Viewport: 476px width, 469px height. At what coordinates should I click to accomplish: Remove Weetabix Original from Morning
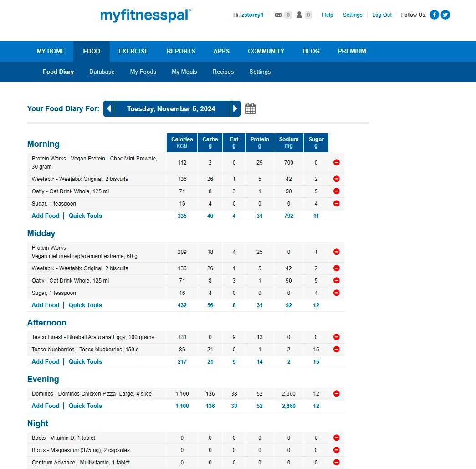[x=336, y=179]
